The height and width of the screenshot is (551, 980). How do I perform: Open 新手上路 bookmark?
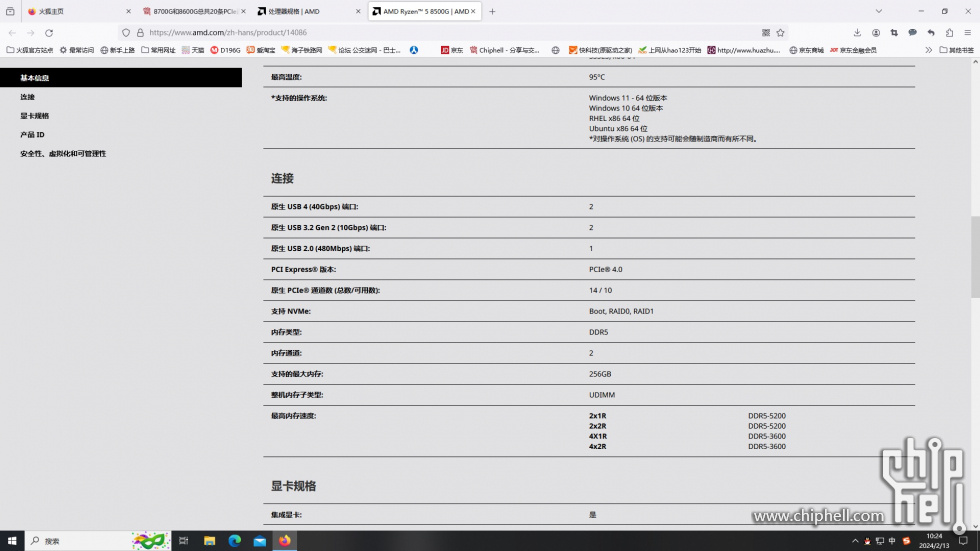[x=118, y=50]
